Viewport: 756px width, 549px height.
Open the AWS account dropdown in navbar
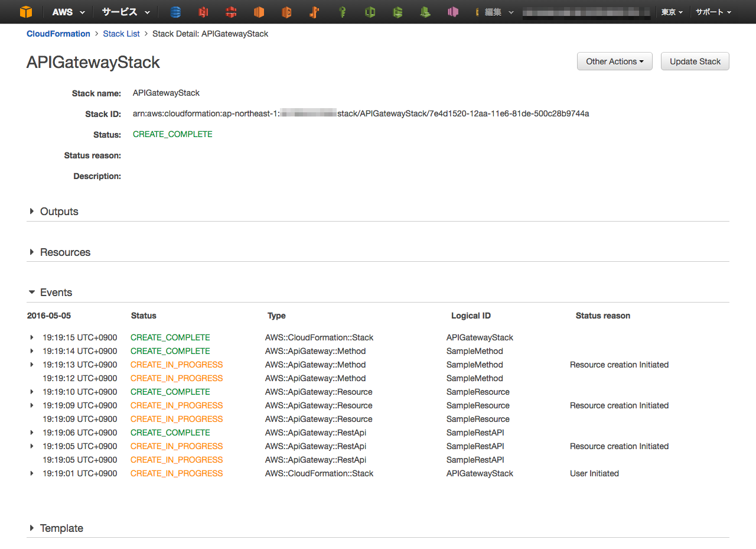(585, 11)
